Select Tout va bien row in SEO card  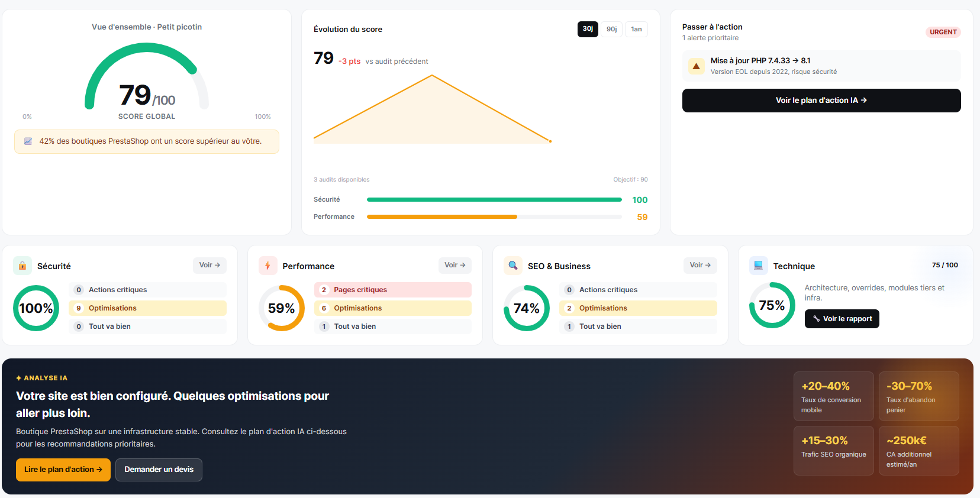(638, 326)
